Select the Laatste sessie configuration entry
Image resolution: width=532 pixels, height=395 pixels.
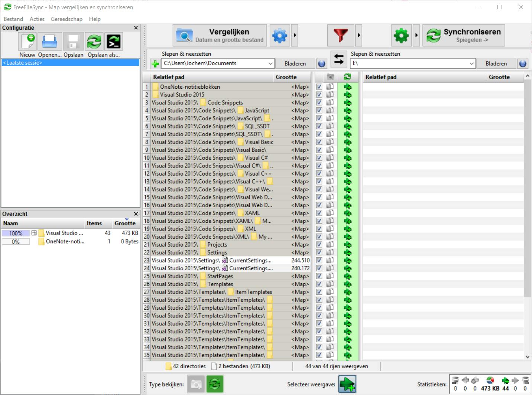tap(71, 63)
